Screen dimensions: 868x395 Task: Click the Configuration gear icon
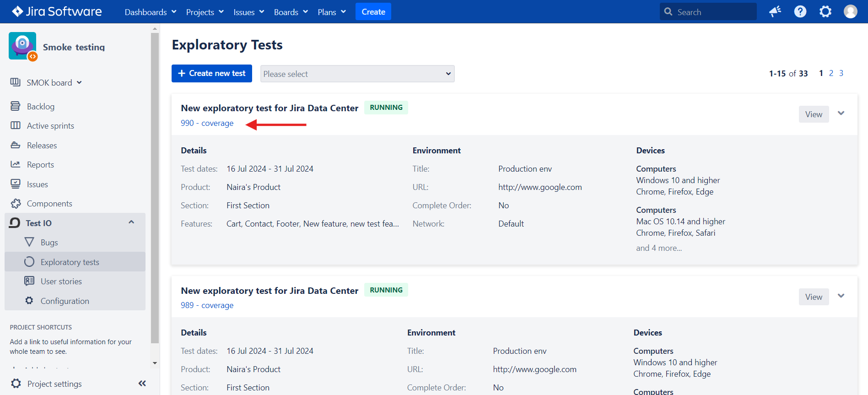coord(29,301)
